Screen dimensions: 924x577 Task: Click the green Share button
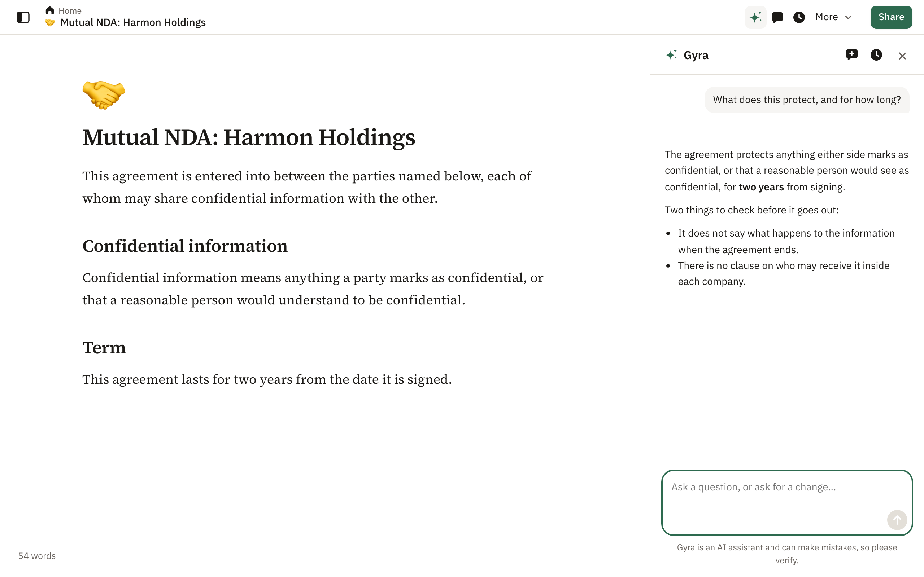(x=891, y=17)
